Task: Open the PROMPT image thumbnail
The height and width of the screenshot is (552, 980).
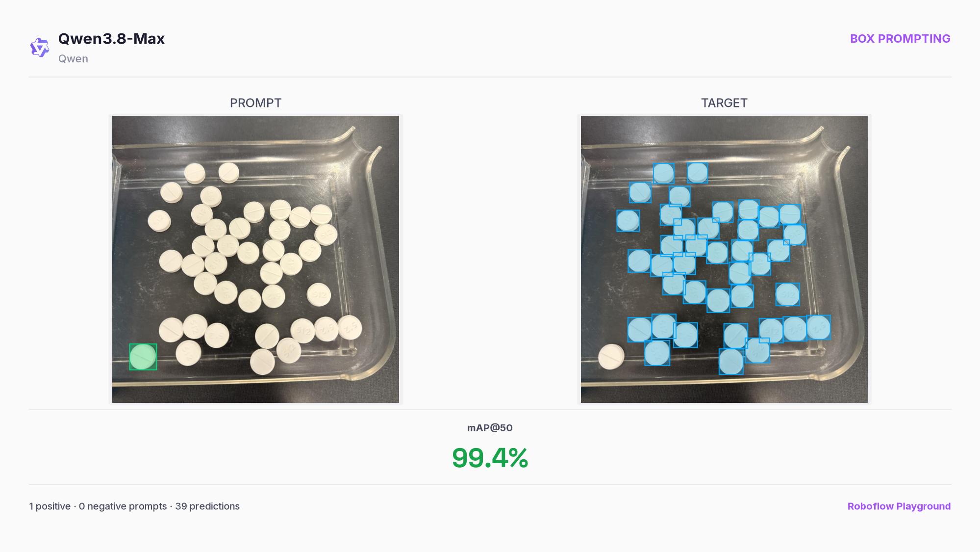Action: click(255, 259)
